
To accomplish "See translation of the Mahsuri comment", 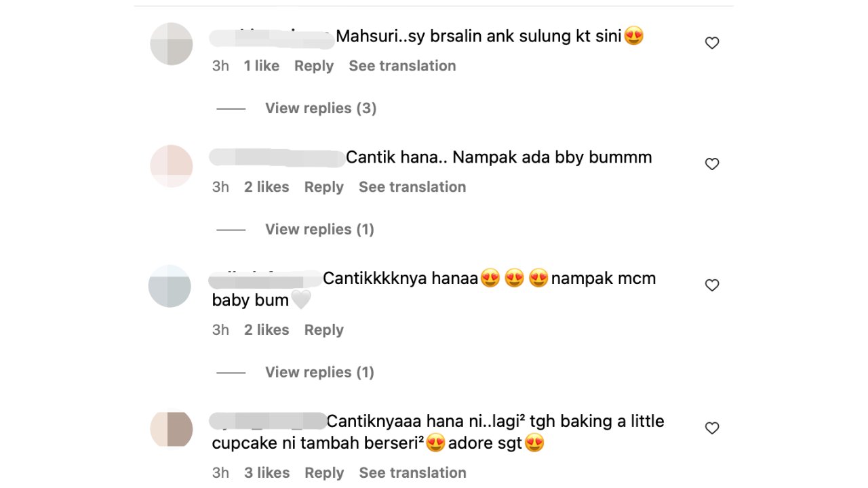I will [x=402, y=66].
